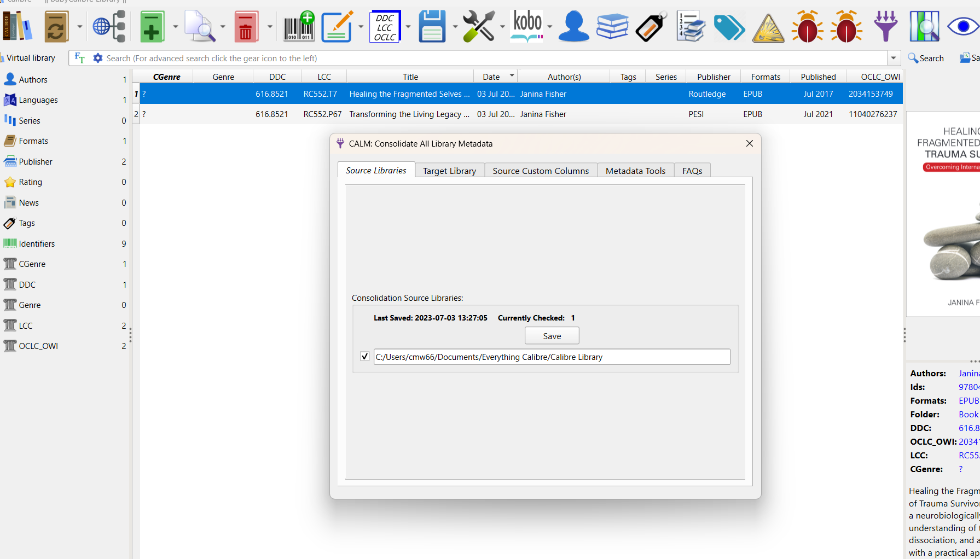This screenshot has height=559, width=980.
Task: Click the numbered list with books icon
Action: tap(691, 26)
